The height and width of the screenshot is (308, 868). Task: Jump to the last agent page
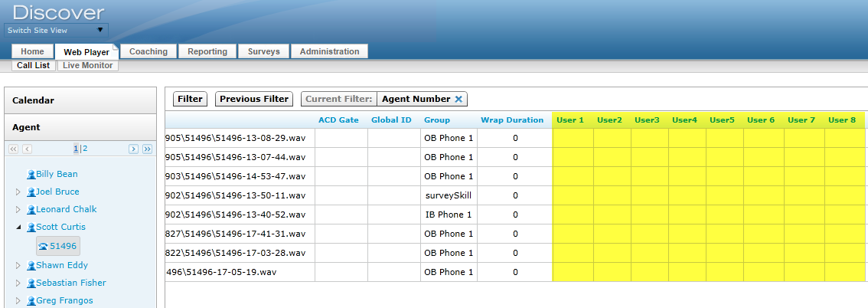[147, 149]
